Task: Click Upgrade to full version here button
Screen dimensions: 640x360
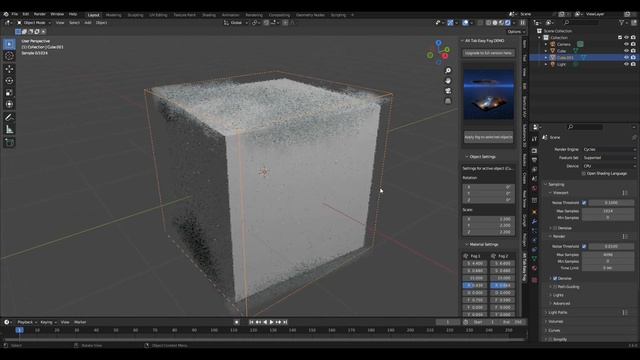Action: (488, 53)
